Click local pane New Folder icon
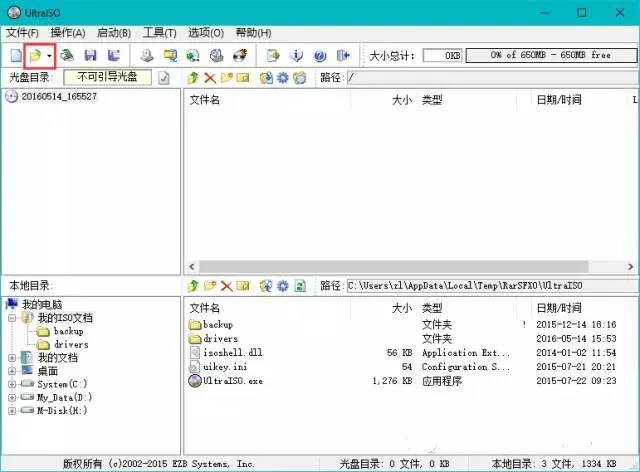 [210, 285]
